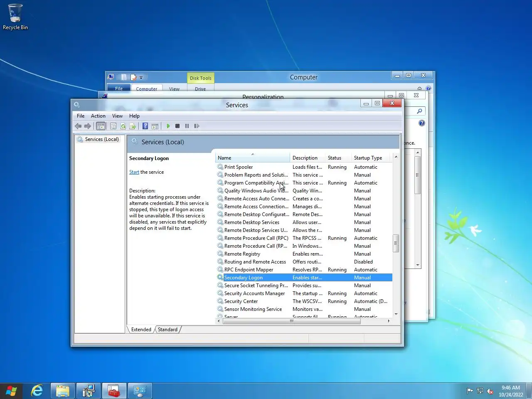Sort services by the Name column header
Image resolution: width=532 pixels, height=399 pixels.
[253, 158]
